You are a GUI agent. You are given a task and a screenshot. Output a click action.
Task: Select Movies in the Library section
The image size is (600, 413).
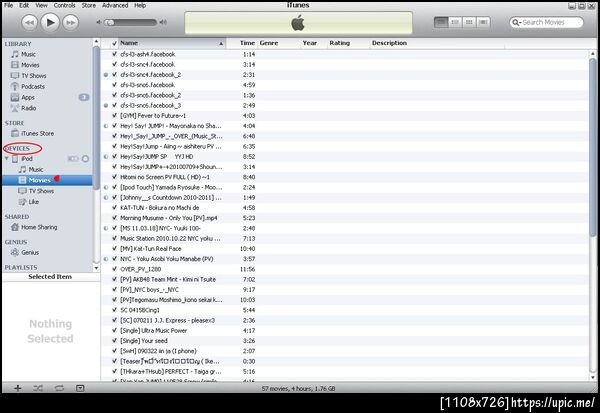30,65
